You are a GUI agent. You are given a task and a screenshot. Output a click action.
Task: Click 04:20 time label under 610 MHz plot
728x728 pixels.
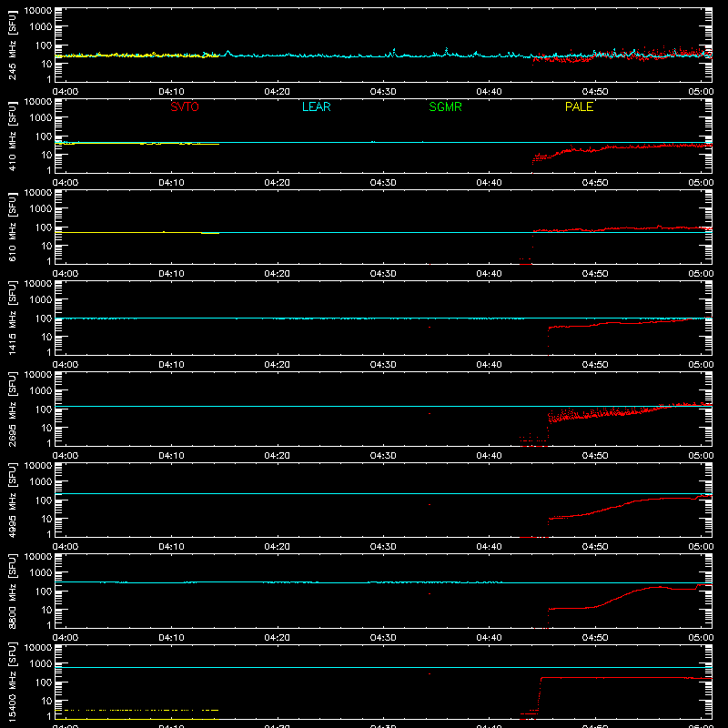pos(278,274)
